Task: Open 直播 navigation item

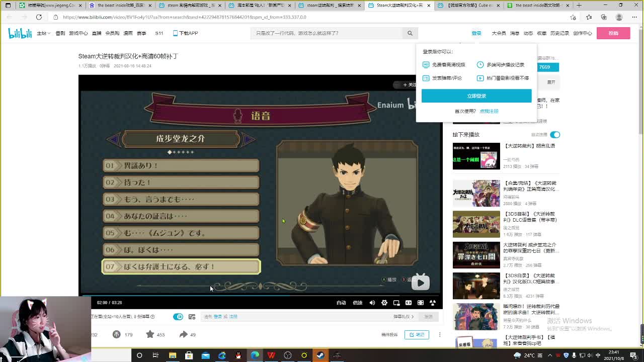Action: [96, 33]
